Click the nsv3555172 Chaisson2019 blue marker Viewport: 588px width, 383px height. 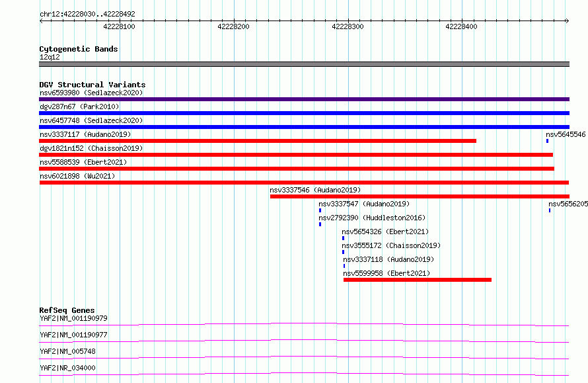click(x=343, y=252)
